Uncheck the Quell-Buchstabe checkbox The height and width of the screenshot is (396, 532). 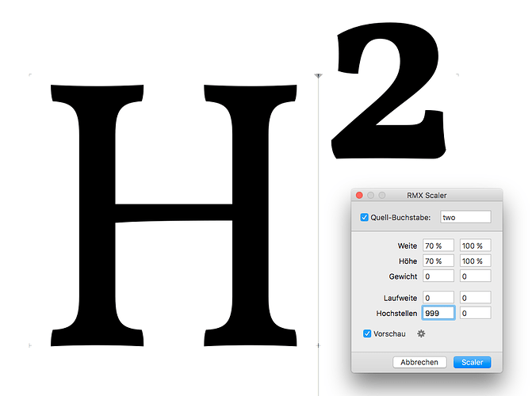pyautogui.click(x=365, y=217)
